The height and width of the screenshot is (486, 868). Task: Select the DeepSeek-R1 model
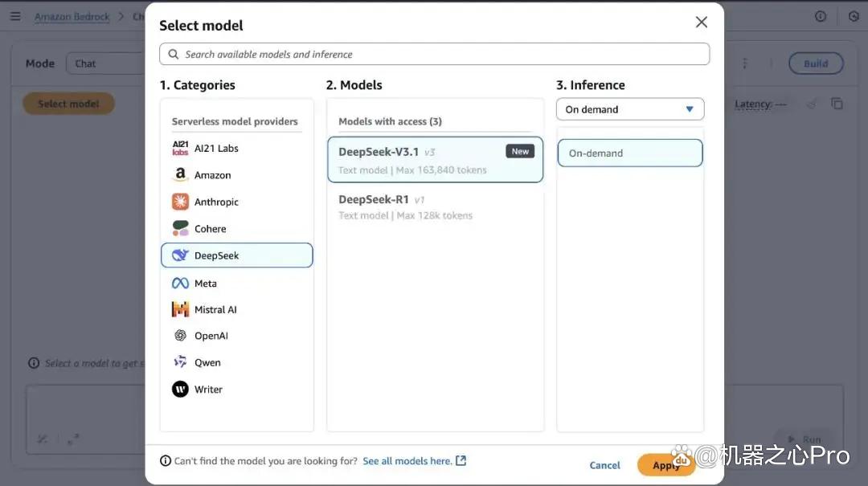click(x=435, y=207)
